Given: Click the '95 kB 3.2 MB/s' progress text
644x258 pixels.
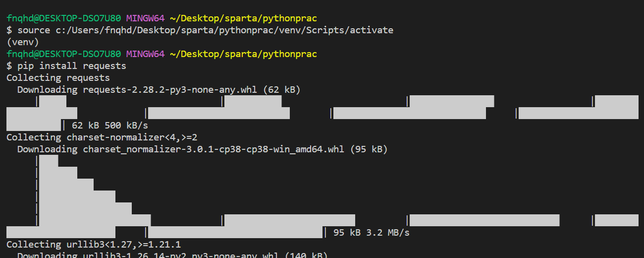Looking at the screenshot, I should 372,233.
